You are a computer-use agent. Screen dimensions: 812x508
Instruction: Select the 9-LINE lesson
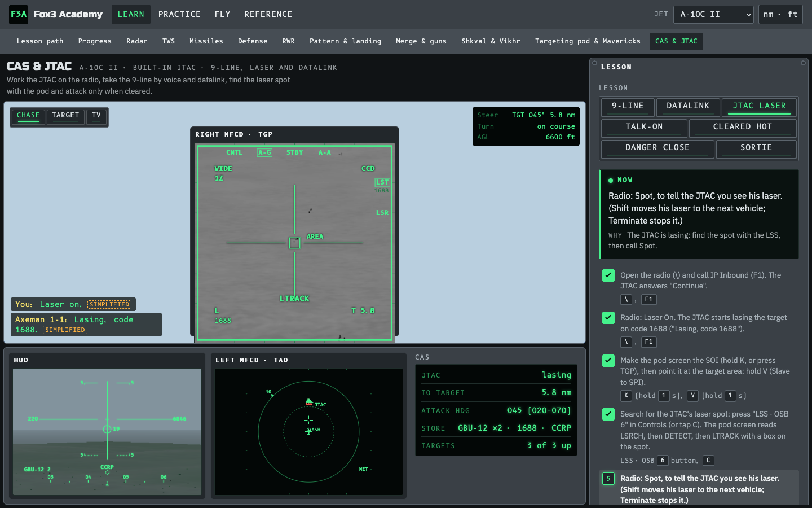point(628,107)
